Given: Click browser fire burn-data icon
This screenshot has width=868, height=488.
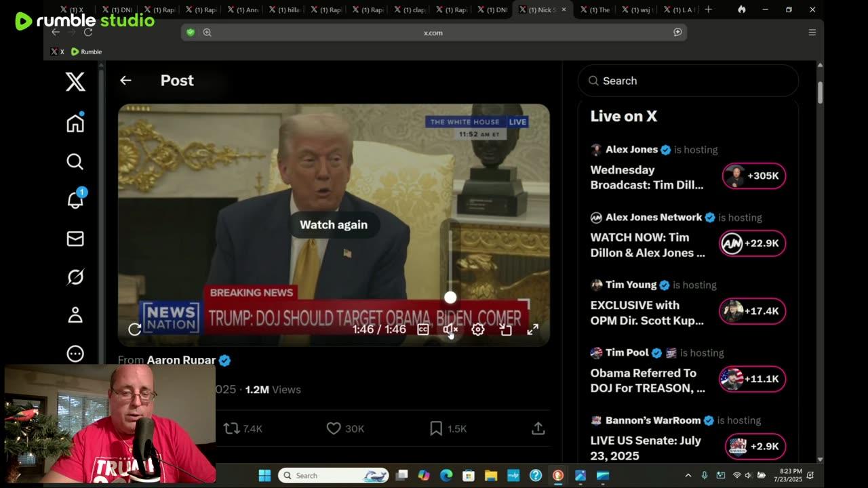Looking at the screenshot, I should click(742, 9).
